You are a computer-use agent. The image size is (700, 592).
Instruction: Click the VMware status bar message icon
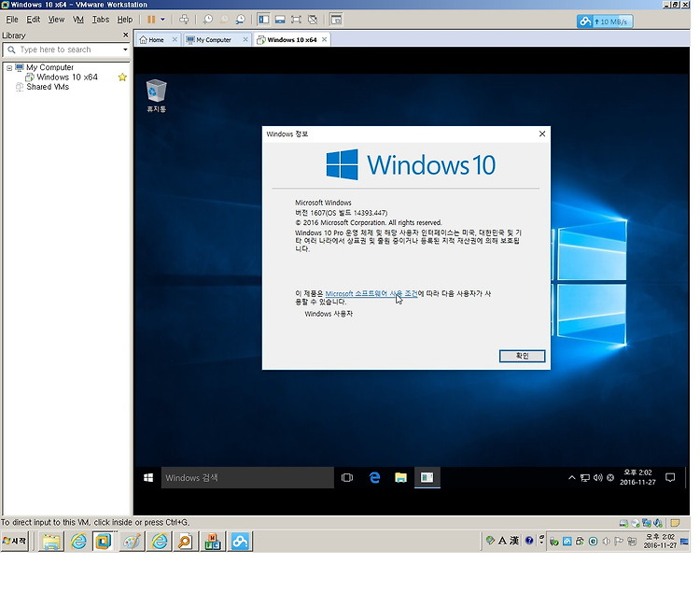point(675,523)
